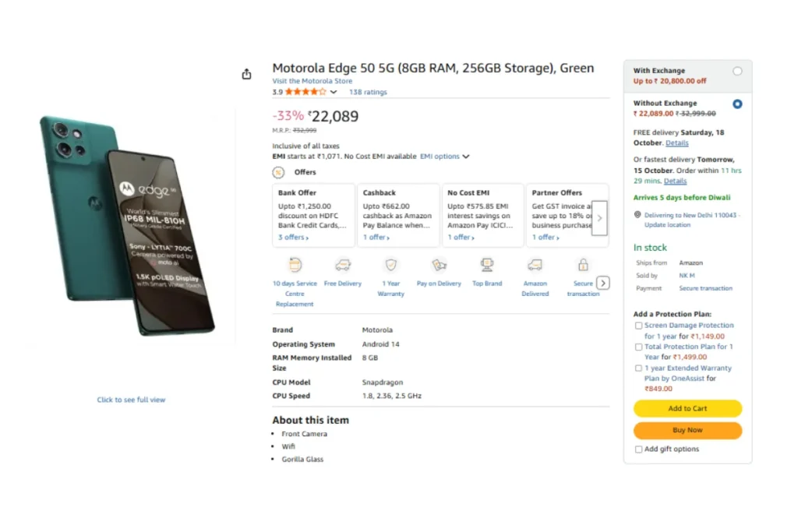Enable the Add gift options checkbox
The height and width of the screenshot is (532, 798).
[639, 449]
